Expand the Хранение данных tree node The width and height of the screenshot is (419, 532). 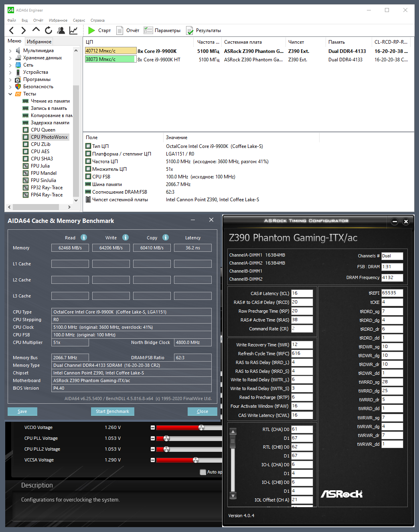10,58
